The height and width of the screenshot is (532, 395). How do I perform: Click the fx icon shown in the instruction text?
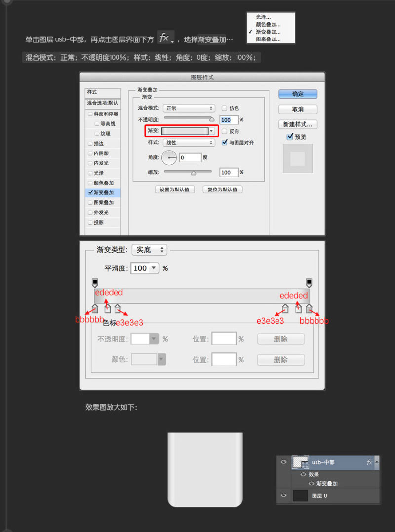165,37
